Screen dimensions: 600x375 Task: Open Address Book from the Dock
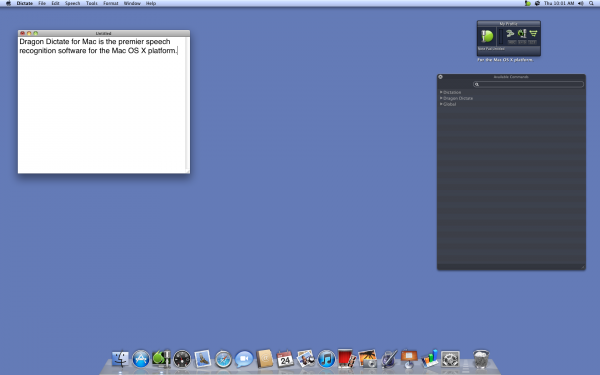click(264, 359)
